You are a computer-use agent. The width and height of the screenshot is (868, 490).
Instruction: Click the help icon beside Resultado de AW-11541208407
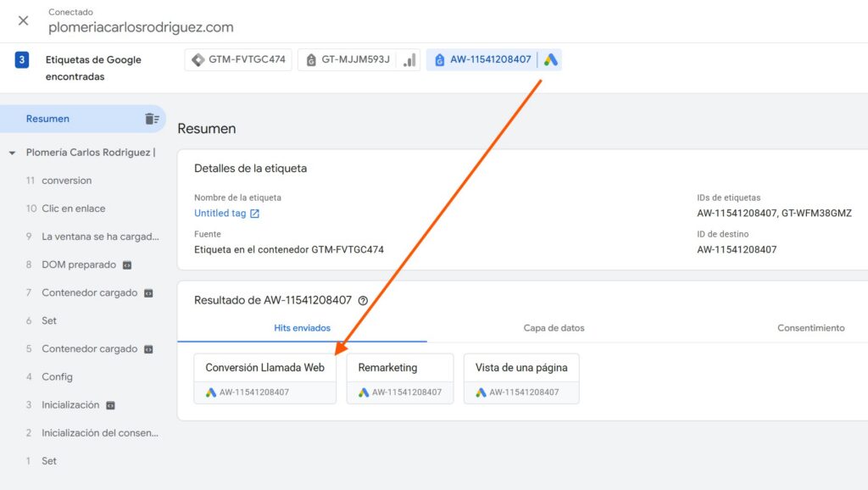(363, 300)
